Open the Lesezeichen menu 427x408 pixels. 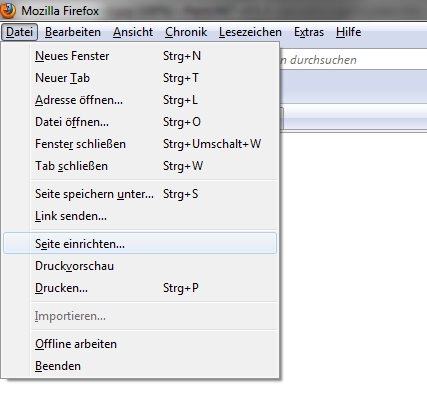(x=250, y=32)
